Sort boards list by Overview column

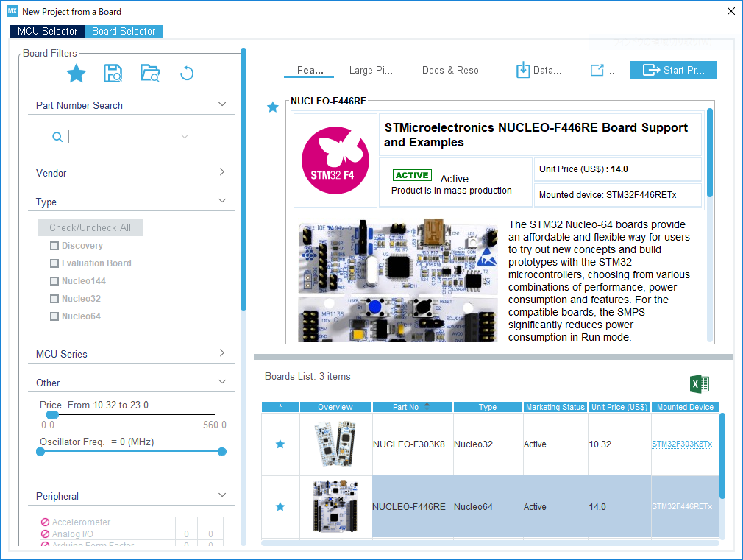pos(335,407)
